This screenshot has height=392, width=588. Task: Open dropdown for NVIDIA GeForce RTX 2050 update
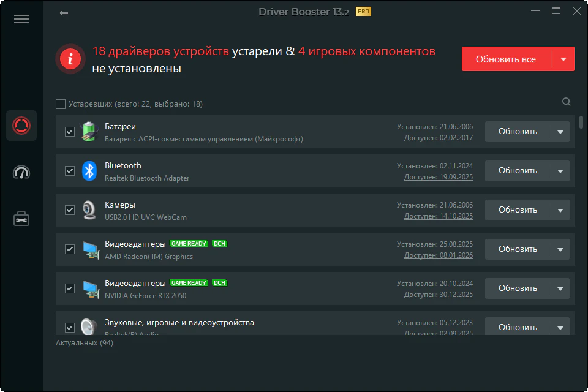pyautogui.click(x=560, y=288)
